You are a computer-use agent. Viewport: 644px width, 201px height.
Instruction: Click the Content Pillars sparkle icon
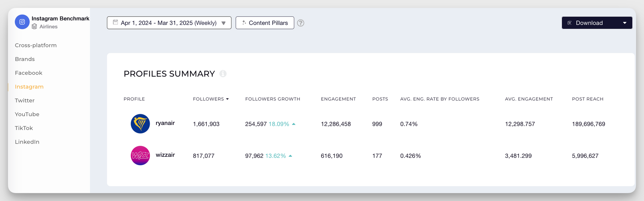[244, 23]
